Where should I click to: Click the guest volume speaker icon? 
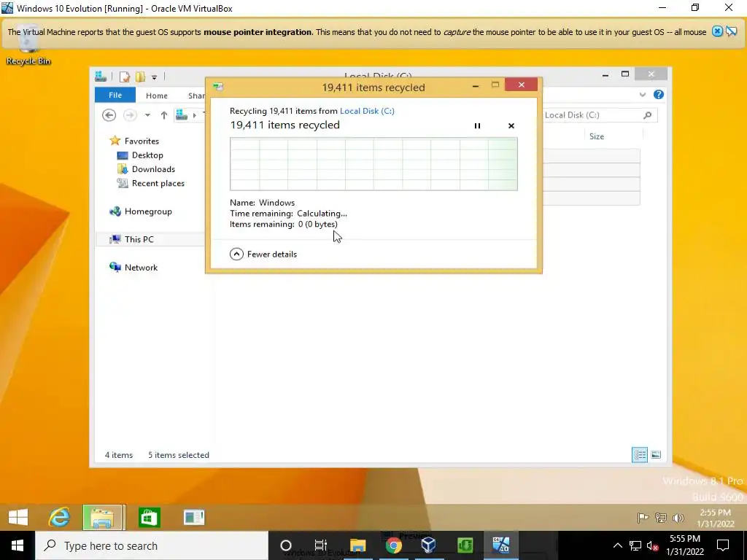click(678, 518)
